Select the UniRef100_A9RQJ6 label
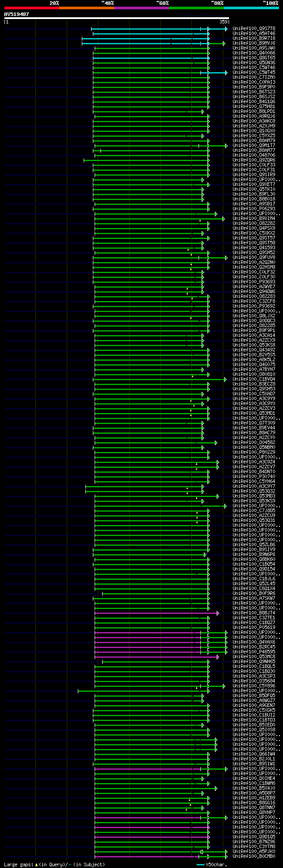 coord(254,116)
